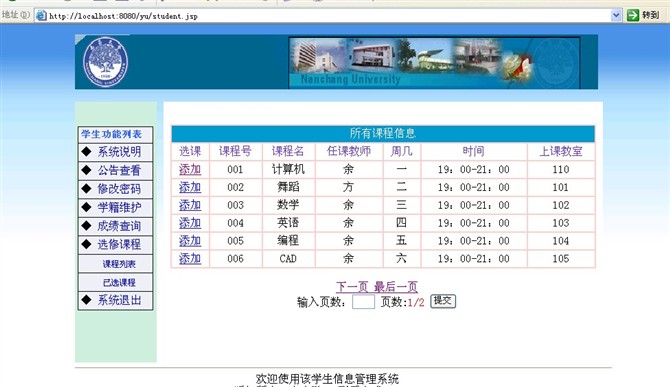Viewport: 670px width, 387px height.
Task: Click the 上课教室 column header
Action: 561,151
